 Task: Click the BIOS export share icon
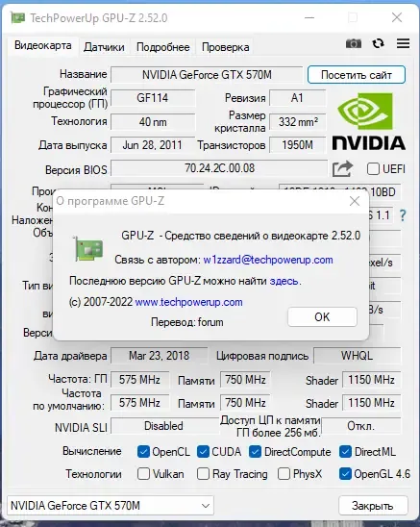(x=342, y=168)
